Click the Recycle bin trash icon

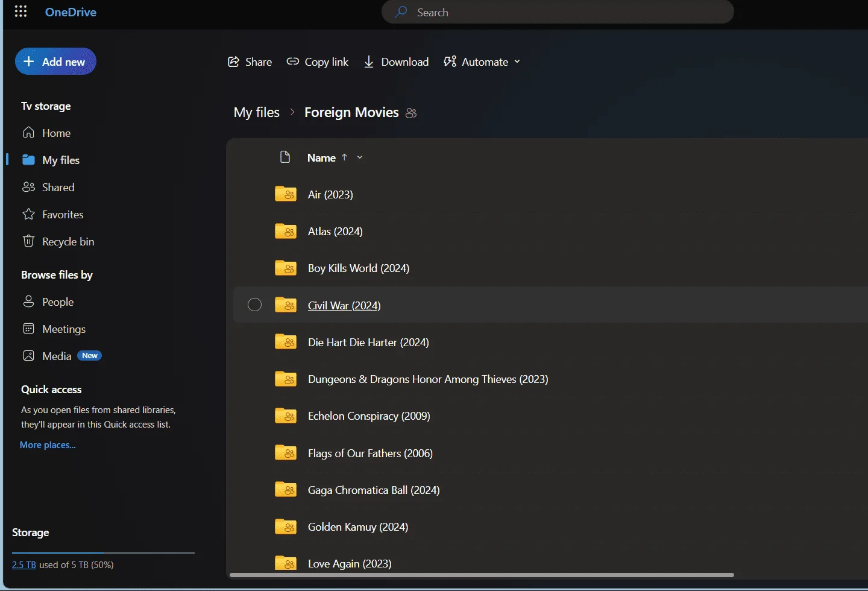[x=28, y=241]
